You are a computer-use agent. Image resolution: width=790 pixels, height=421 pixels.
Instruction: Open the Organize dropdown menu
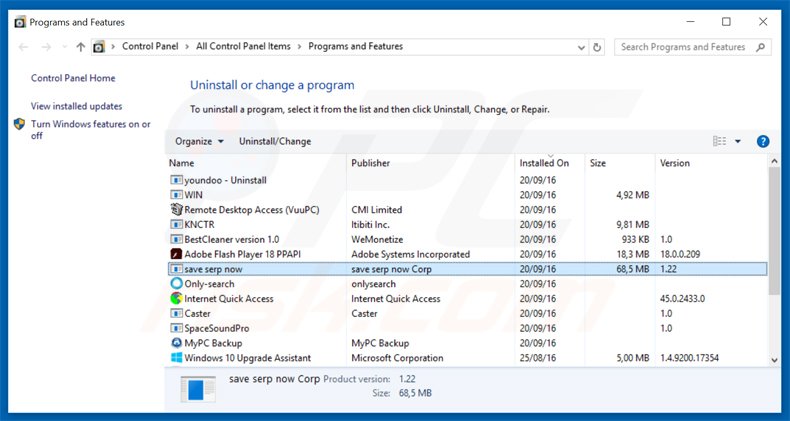point(199,142)
